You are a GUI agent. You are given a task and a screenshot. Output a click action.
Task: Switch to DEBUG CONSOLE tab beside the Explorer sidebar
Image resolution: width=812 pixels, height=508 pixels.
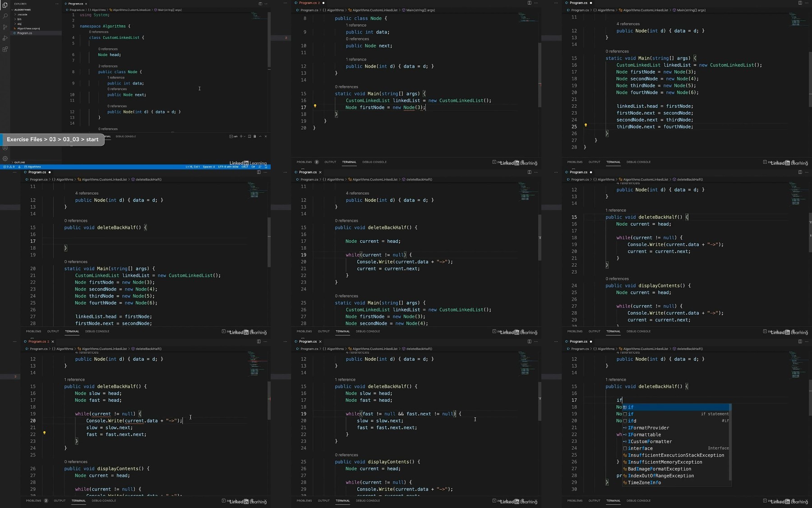click(125, 136)
